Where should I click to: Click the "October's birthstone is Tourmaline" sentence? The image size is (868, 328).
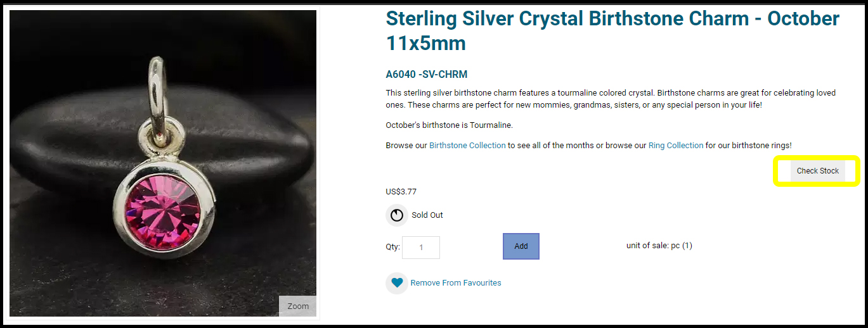(449, 125)
